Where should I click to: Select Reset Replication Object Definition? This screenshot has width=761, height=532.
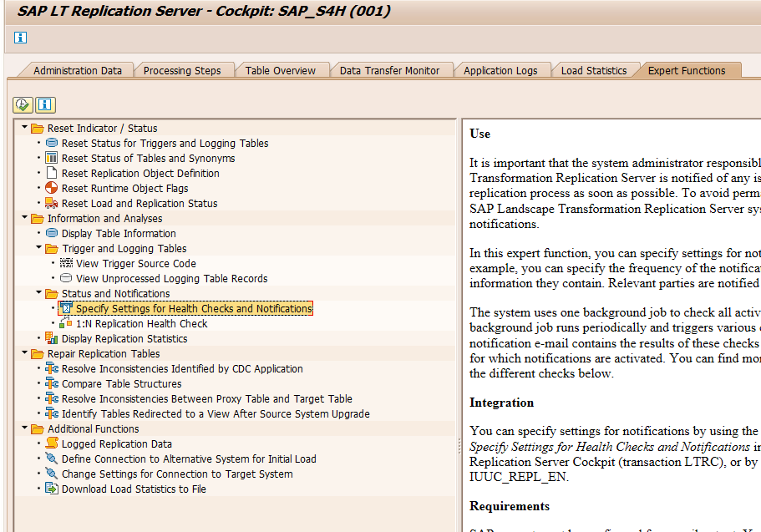click(140, 173)
